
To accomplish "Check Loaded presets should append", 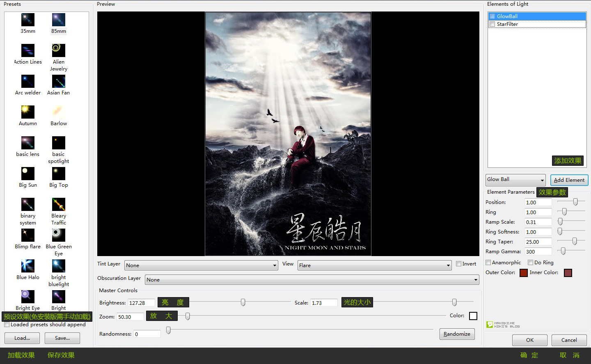I will point(7,325).
